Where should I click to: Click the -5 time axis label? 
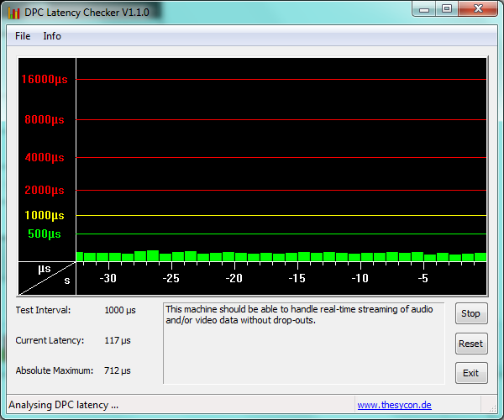click(x=423, y=278)
